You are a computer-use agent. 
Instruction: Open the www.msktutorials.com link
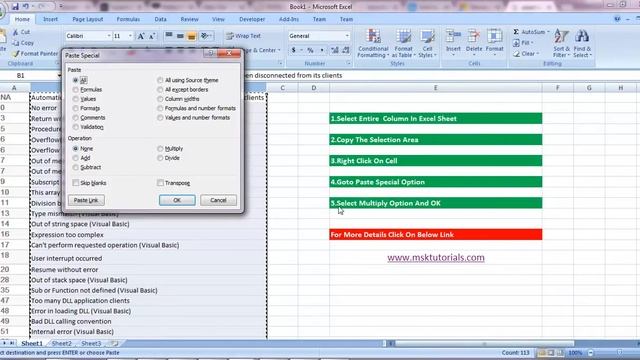tap(436, 258)
